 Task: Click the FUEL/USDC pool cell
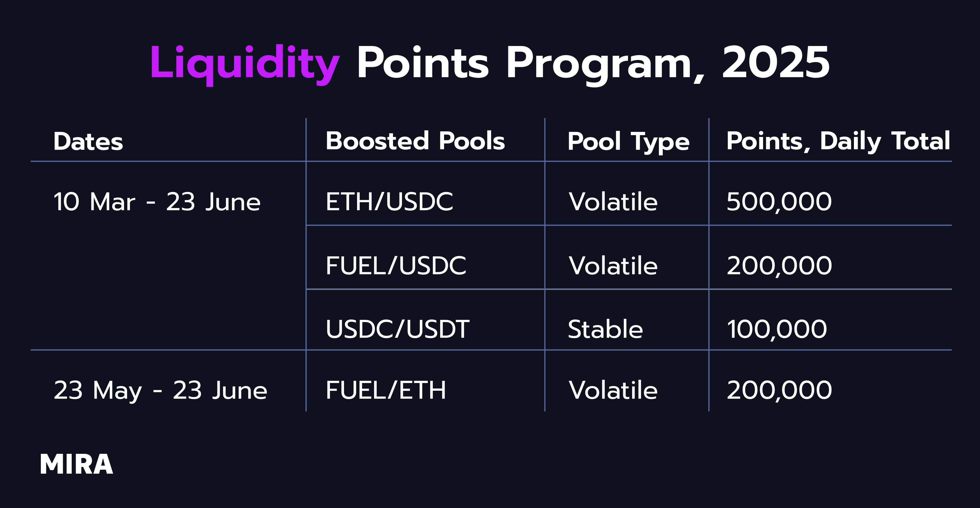point(396,265)
